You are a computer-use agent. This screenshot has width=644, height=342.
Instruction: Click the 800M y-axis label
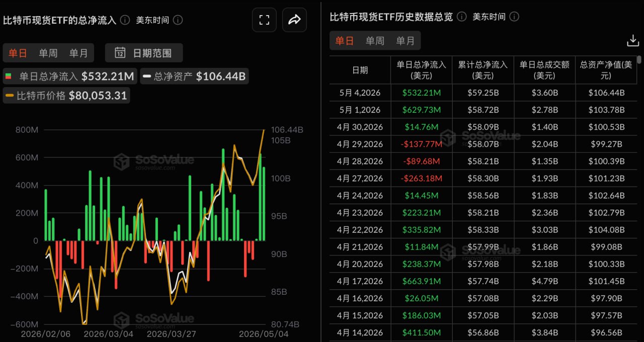[26, 130]
